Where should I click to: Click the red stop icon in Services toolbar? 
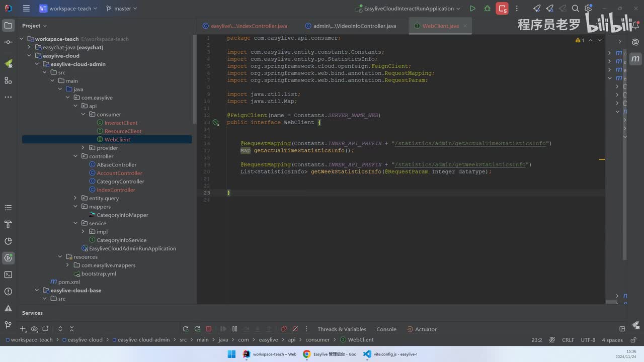tap(209, 329)
